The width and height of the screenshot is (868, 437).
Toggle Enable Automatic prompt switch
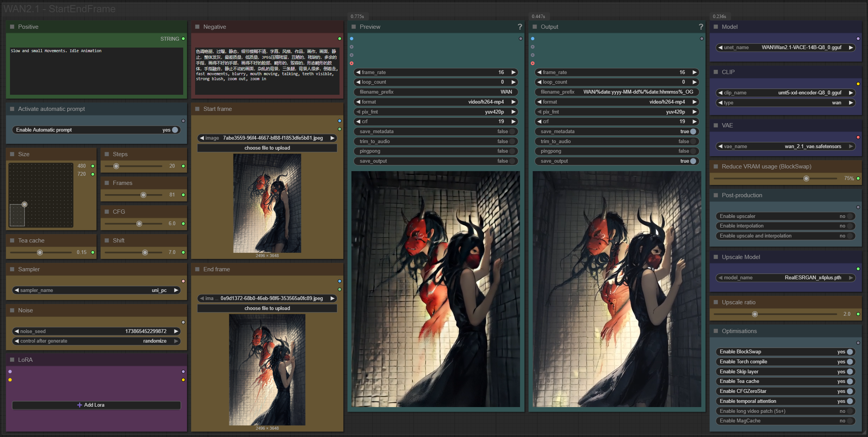(175, 130)
